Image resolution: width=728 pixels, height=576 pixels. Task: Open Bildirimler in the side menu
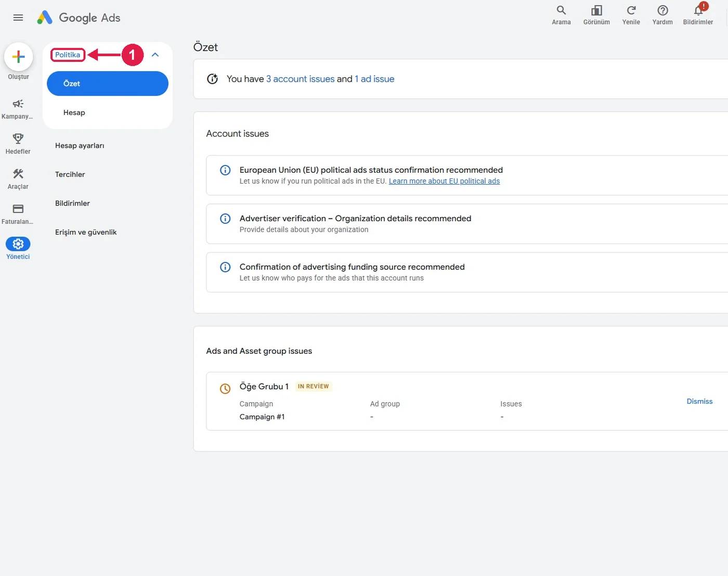tap(73, 203)
